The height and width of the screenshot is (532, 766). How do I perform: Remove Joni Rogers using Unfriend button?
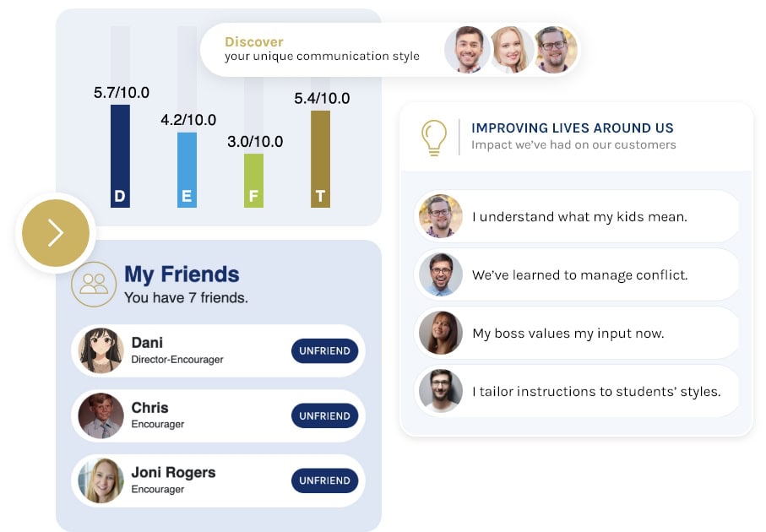(x=324, y=480)
